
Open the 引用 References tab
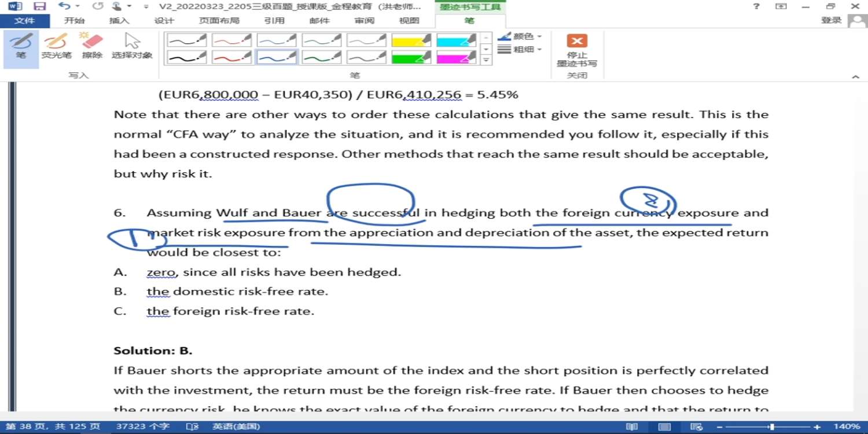[x=274, y=21]
